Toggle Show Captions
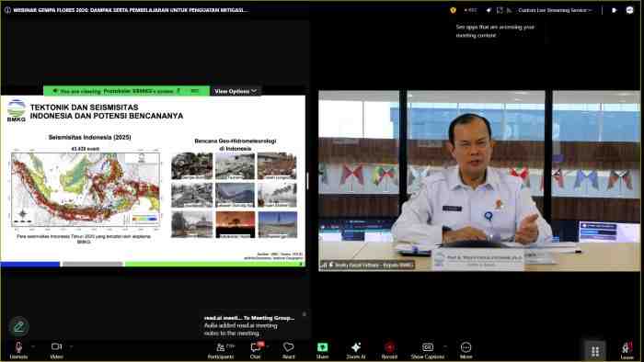 pyautogui.click(x=428, y=350)
